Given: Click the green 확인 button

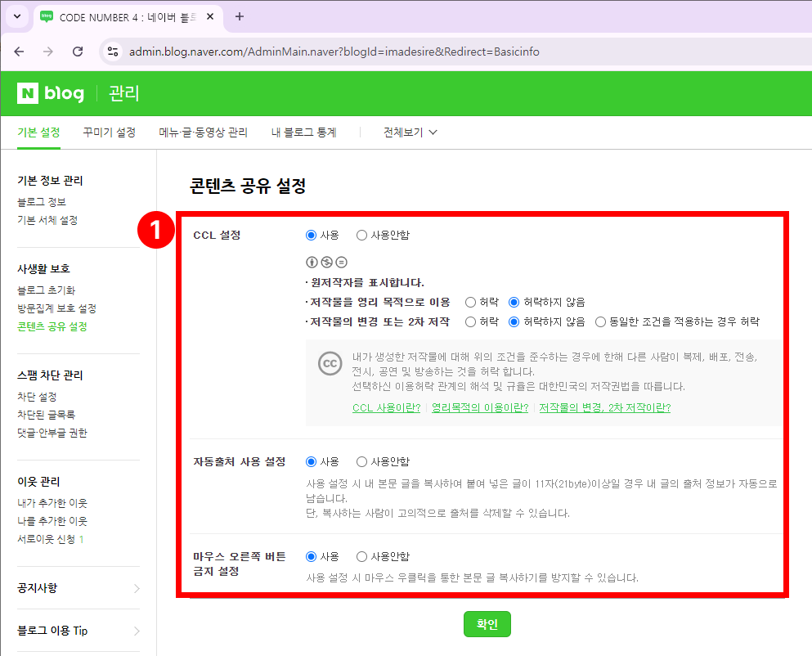Looking at the screenshot, I should 487,624.
